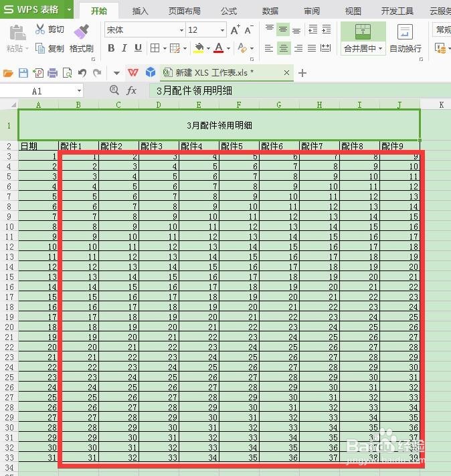Switch to the 插入 tab
This screenshot has width=451, height=476.
click(140, 11)
